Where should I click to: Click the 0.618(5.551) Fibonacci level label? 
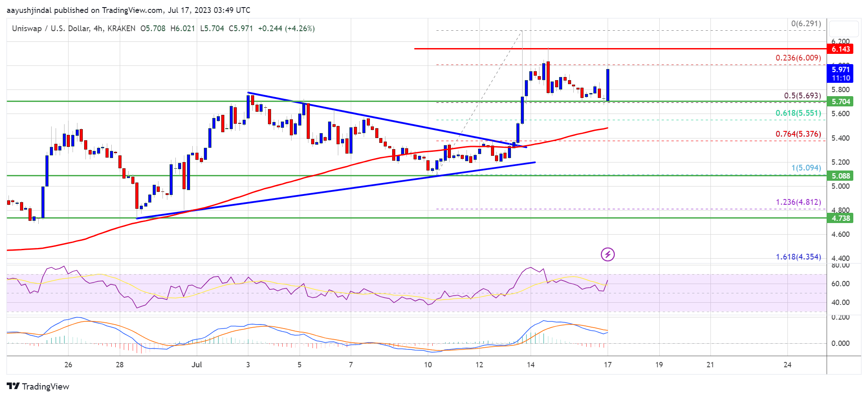[798, 113]
